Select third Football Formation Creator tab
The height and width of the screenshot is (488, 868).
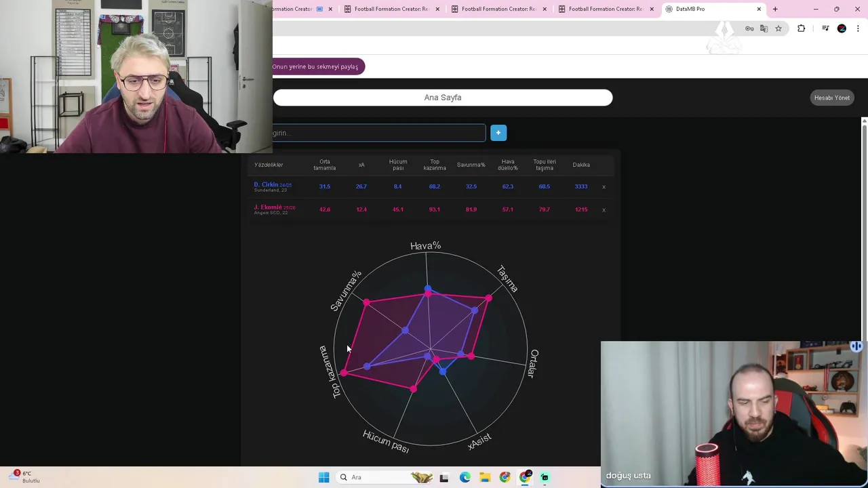(498, 9)
